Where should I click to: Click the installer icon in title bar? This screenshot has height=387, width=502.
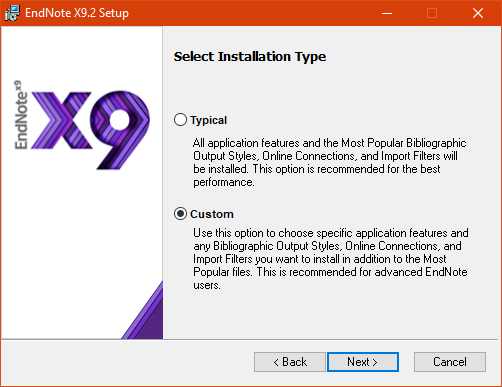coord(12,13)
